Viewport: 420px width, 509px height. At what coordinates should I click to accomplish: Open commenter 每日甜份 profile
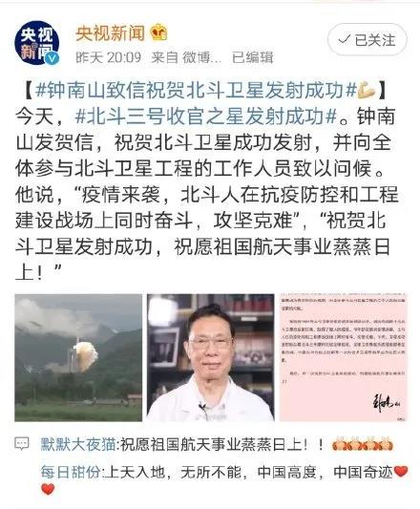tap(71, 472)
